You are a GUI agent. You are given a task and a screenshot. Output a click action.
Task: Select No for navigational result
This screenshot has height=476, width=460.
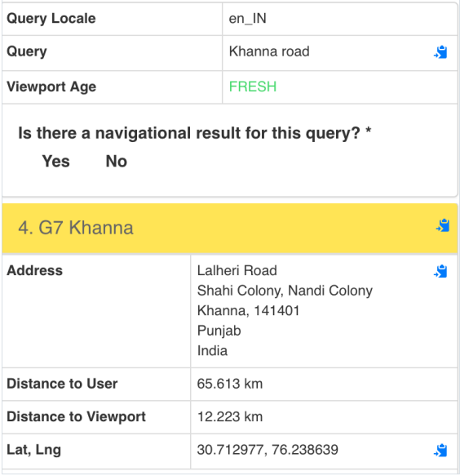click(117, 161)
